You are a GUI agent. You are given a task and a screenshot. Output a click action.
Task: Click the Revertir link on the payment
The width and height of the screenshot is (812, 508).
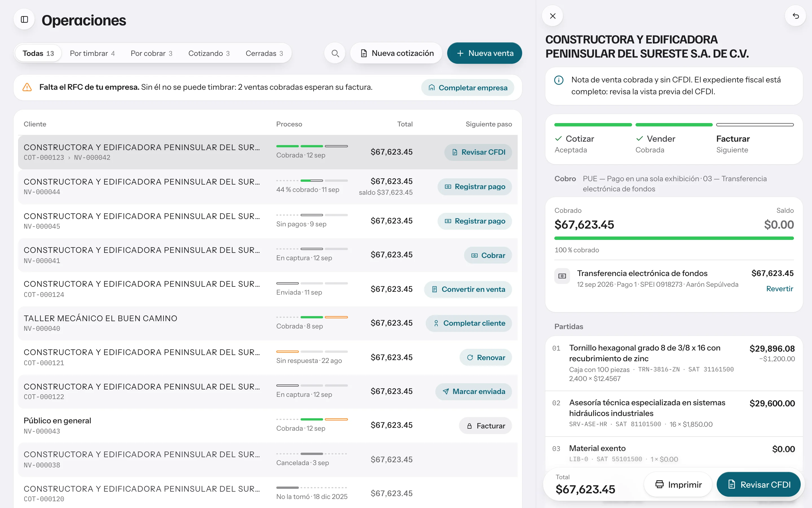(x=780, y=289)
